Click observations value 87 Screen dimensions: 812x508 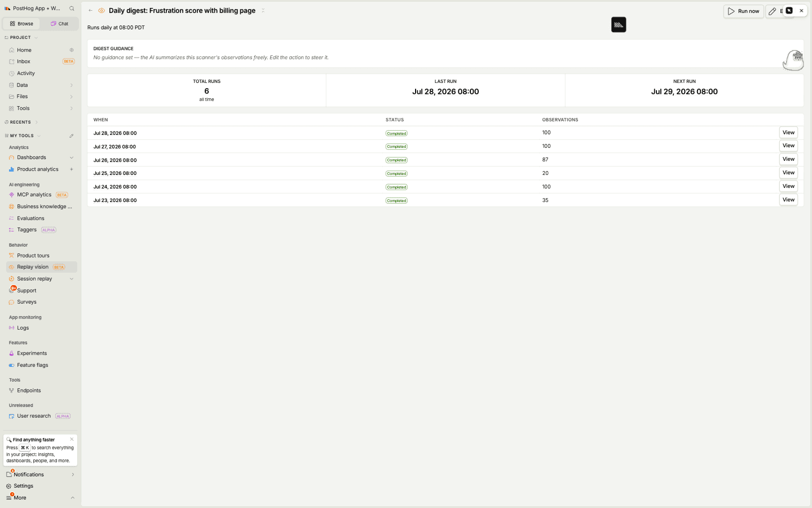(545, 160)
